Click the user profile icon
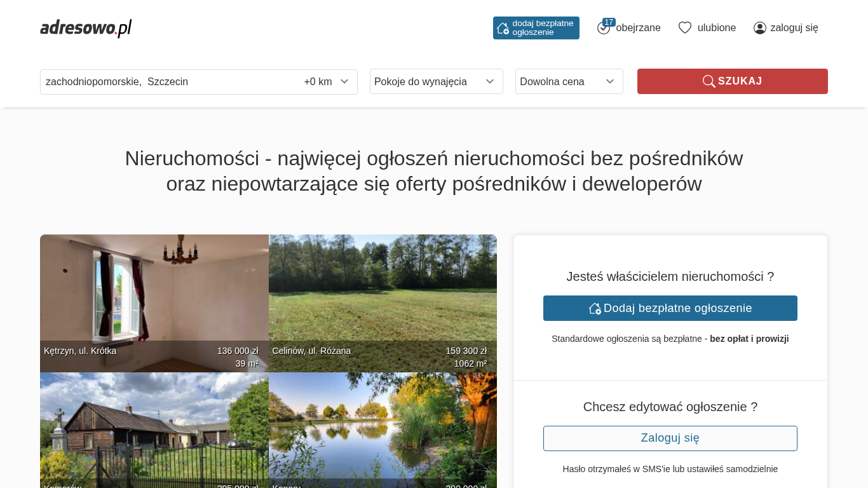Viewport: 868px width, 488px height. pyautogui.click(x=759, y=28)
